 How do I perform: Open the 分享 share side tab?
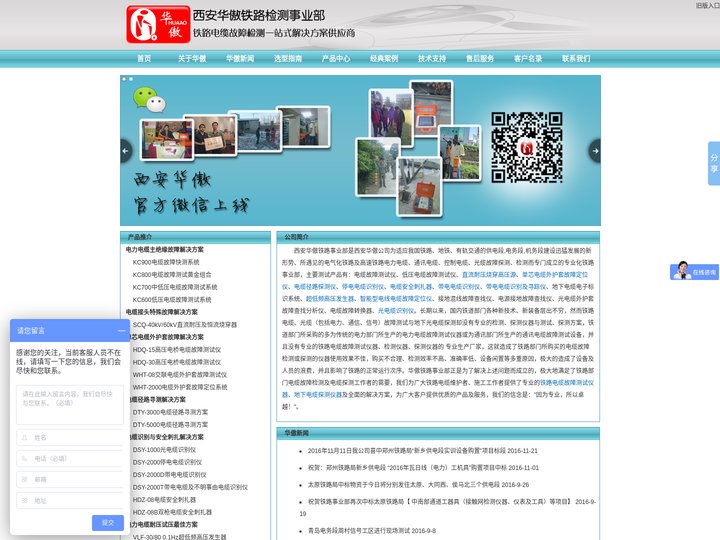(x=714, y=163)
